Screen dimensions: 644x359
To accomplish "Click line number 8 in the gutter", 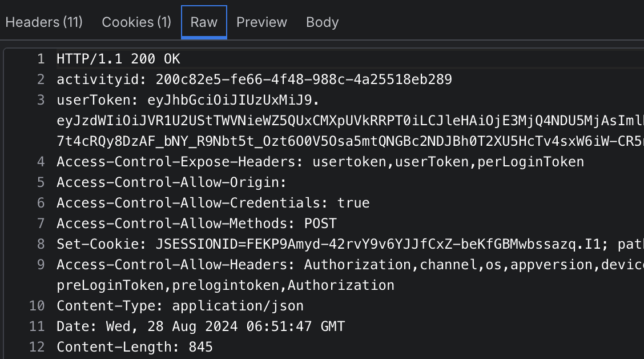I will click(40, 244).
